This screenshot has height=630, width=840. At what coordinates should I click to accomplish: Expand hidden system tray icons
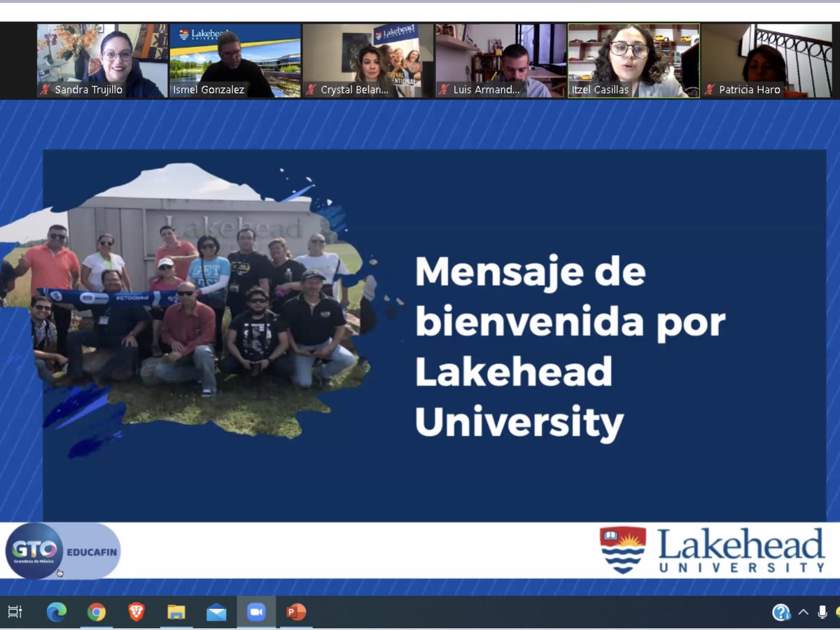click(x=803, y=612)
